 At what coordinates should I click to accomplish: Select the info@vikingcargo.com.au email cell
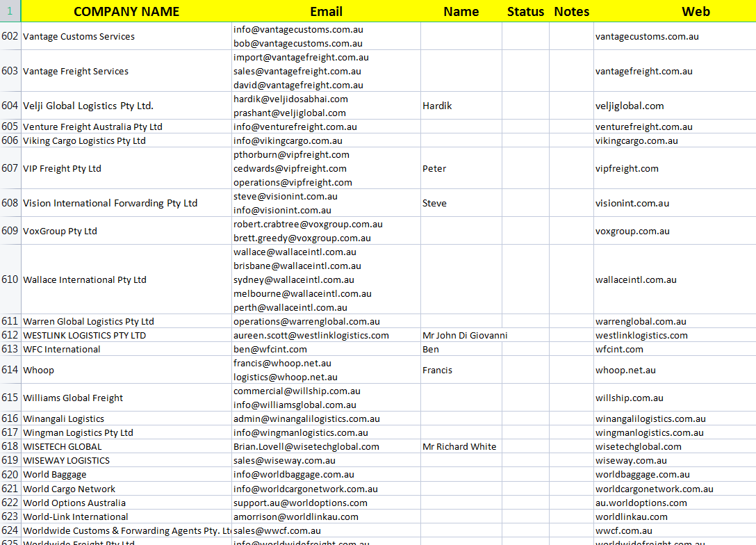pos(288,140)
